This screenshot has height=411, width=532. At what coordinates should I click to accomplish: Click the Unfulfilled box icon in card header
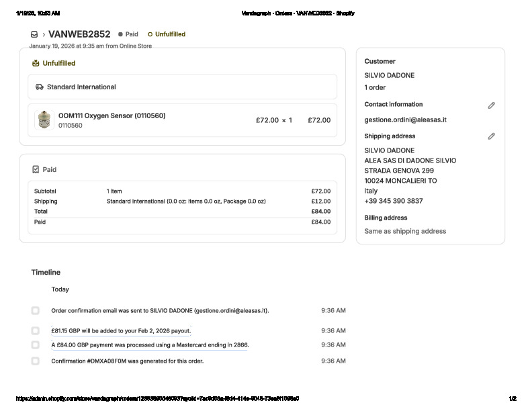pos(36,63)
